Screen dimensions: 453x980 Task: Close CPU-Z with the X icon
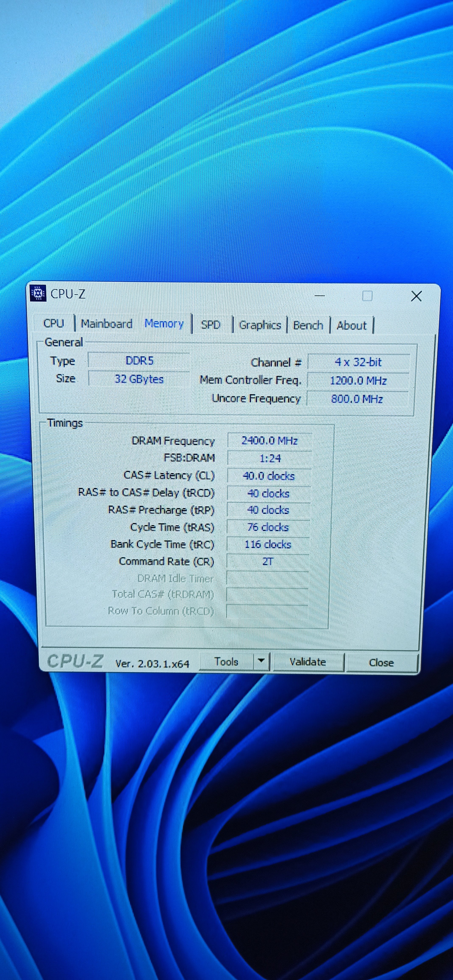click(416, 296)
